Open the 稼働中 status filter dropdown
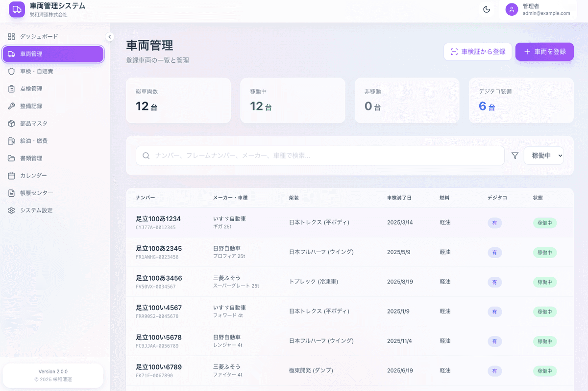This screenshot has width=588, height=391. (x=543, y=156)
